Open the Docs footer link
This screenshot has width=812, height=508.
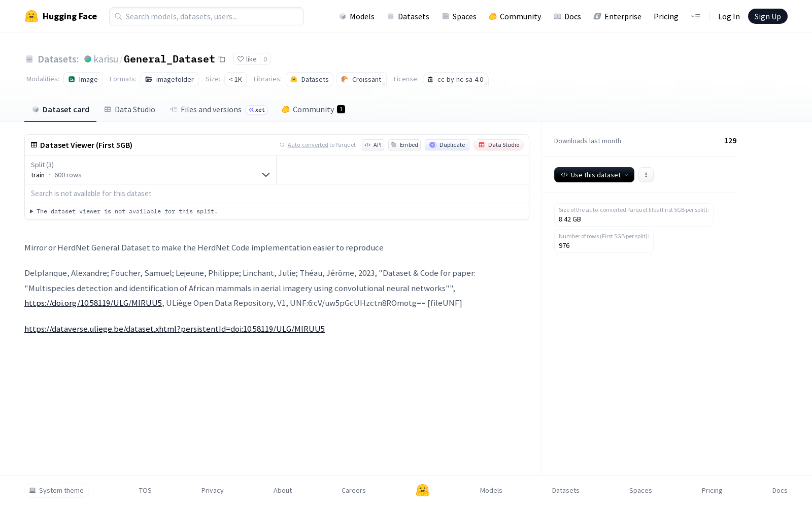[x=780, y=490]
